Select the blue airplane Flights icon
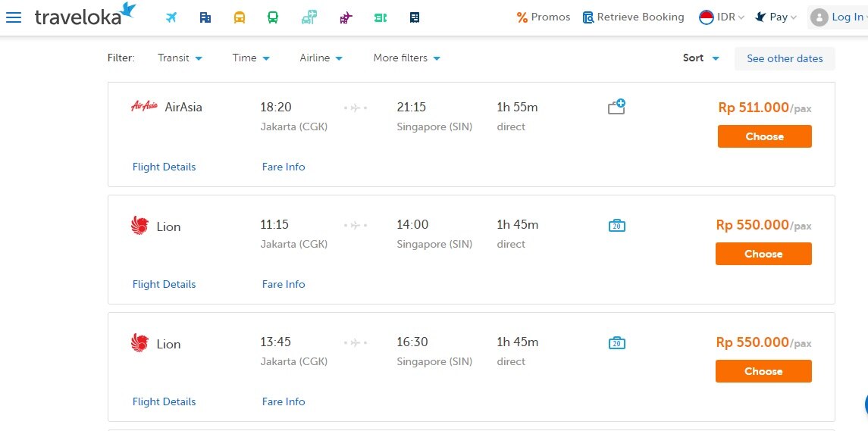Image resolution: width=868 pixels, height=431 pixels. pos(171,17)
